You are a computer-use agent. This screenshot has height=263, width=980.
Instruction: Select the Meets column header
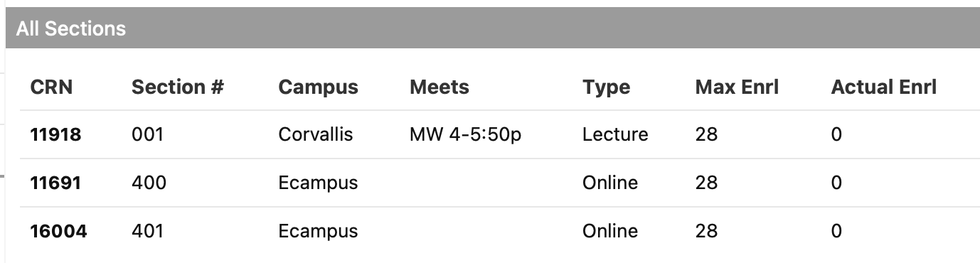coord(440,87)
